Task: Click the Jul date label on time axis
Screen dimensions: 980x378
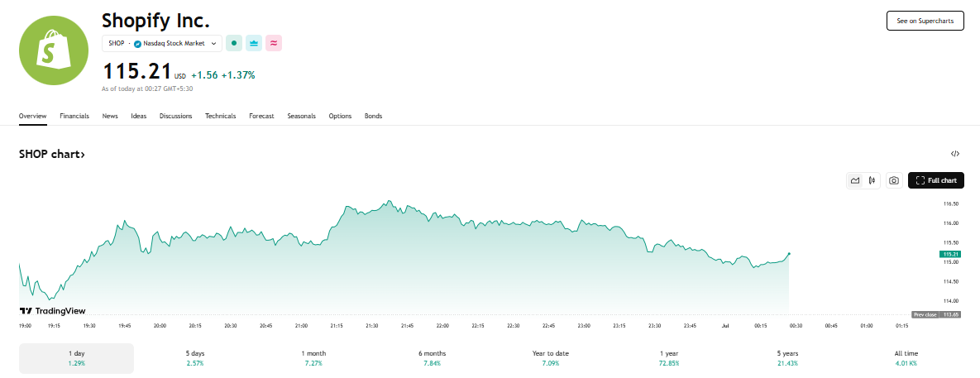Action: click(725, 326)
